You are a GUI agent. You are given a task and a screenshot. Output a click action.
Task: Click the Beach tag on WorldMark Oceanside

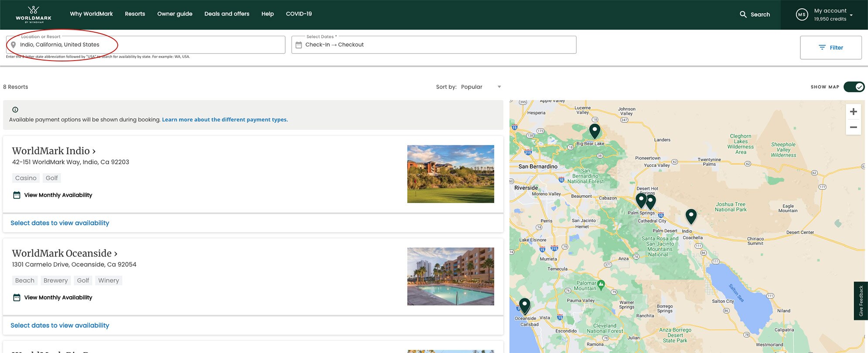(25, 280)
